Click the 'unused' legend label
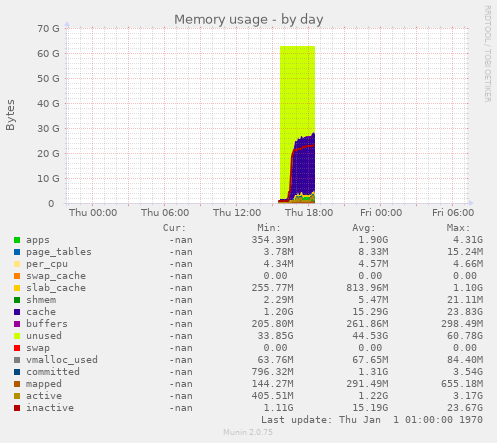 point(44,336)
